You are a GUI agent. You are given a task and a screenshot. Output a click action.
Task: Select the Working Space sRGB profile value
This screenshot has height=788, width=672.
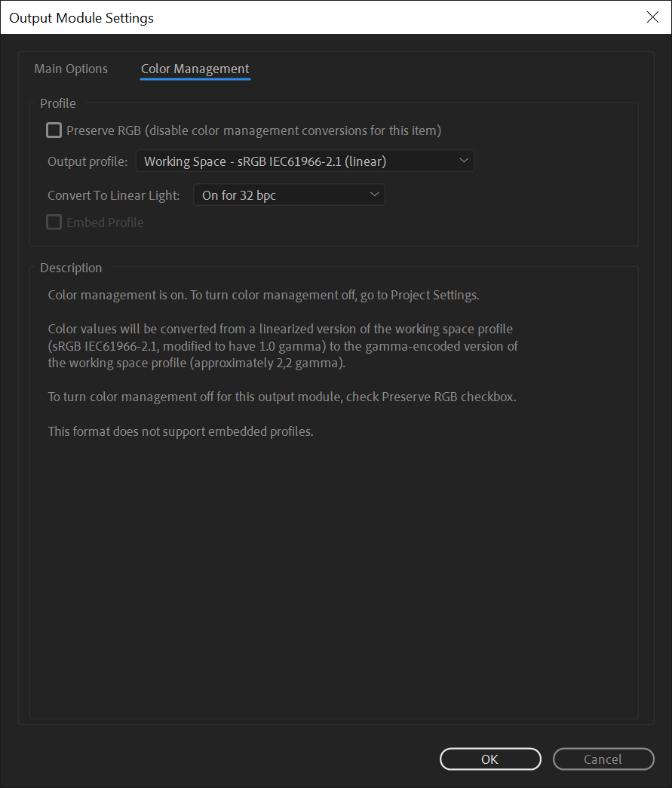(264, 160)
